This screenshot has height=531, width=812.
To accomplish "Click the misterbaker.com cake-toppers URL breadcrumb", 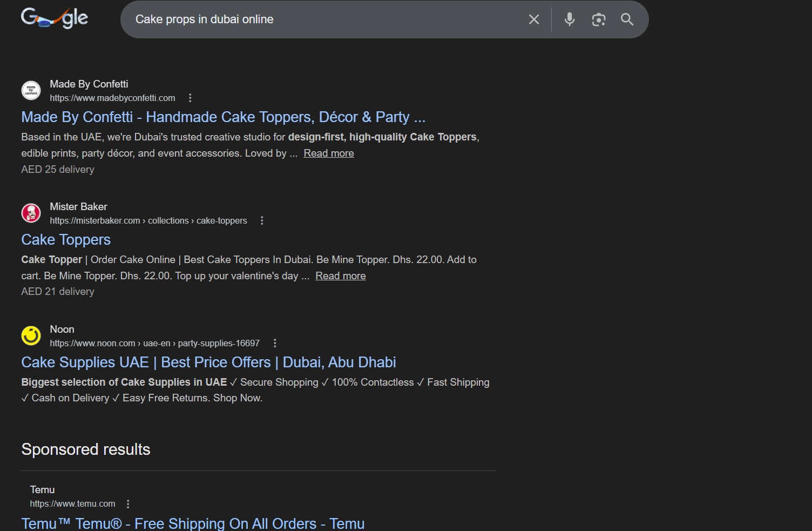I will tap(148, 220).
